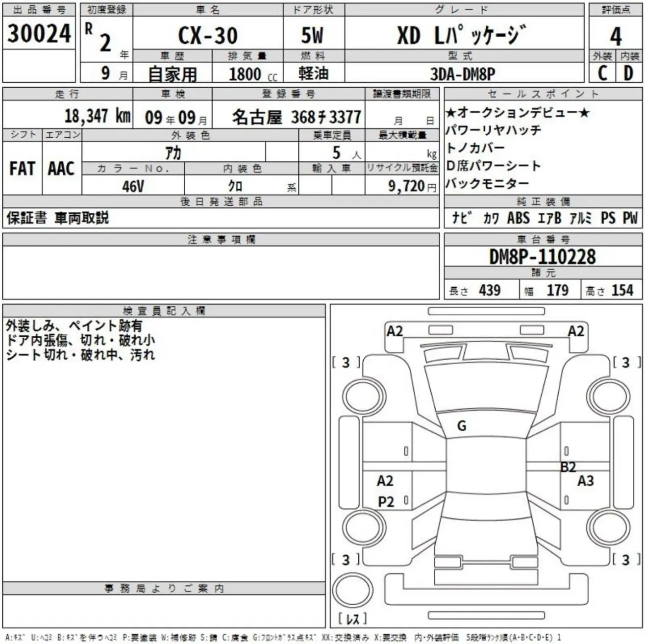Select the ナビ equipment entry

tap(462, 218)
